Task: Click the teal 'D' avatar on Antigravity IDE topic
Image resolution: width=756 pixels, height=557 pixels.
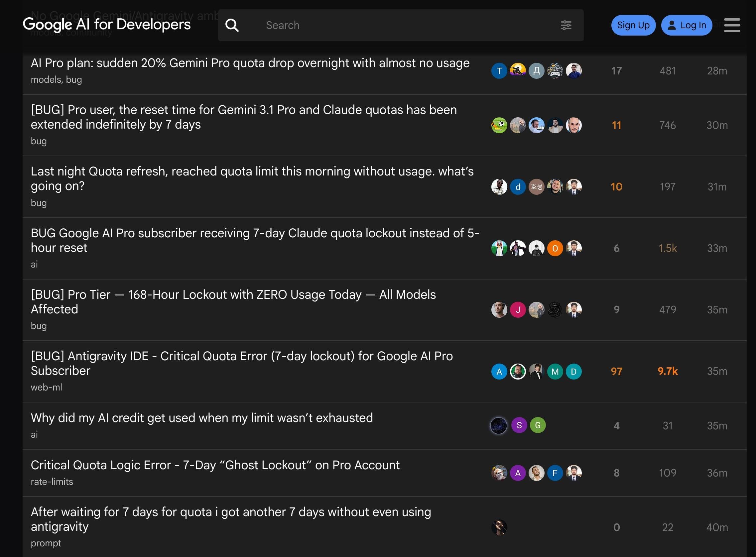Action: 574,372
